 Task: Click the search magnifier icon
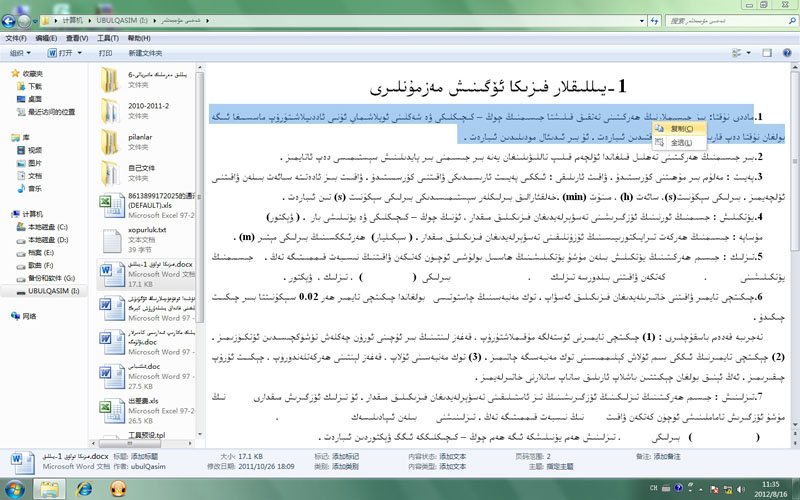click(x=792, y=21)
